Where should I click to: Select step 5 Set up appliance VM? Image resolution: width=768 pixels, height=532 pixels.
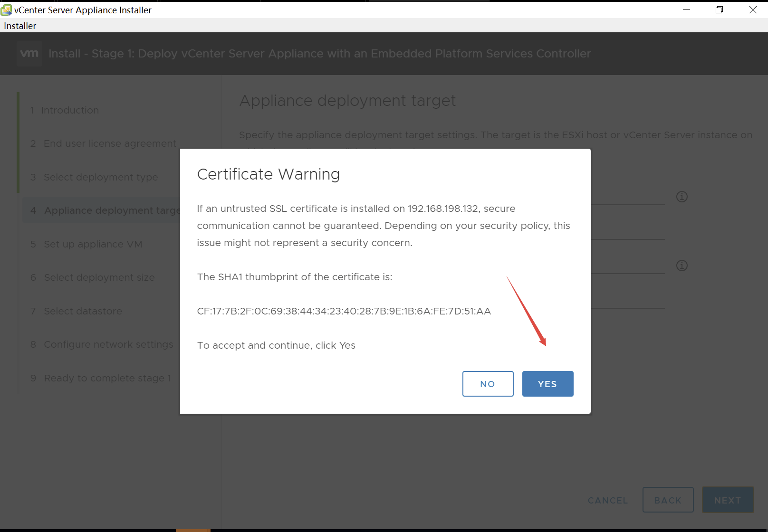pos(86,244)
